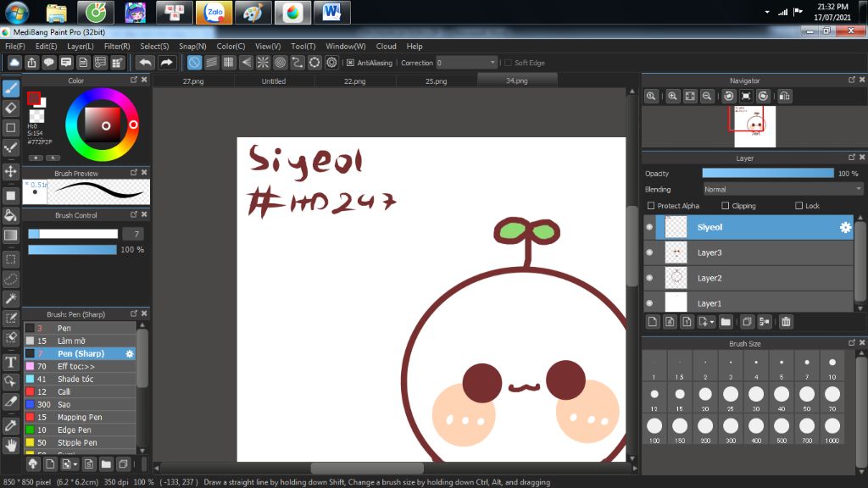Redo the undone action
Viewport: 868px width, 488px height.
point(166,63)
